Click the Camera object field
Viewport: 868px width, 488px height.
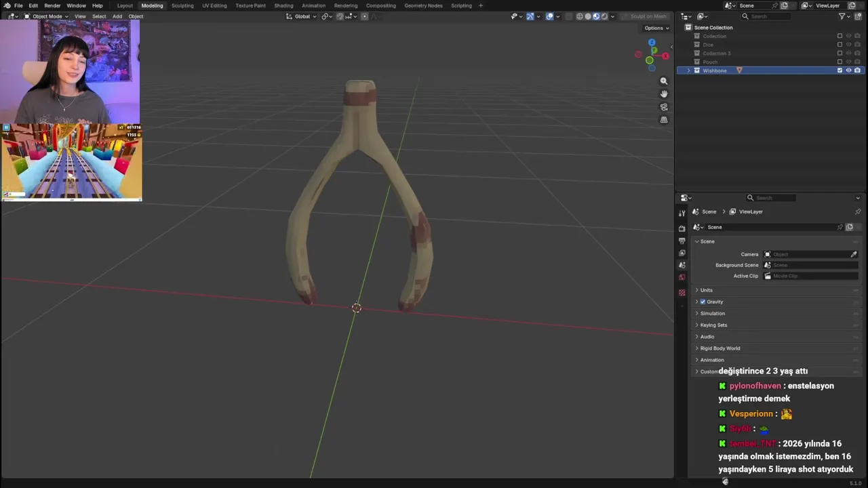[x=811, y=254]
